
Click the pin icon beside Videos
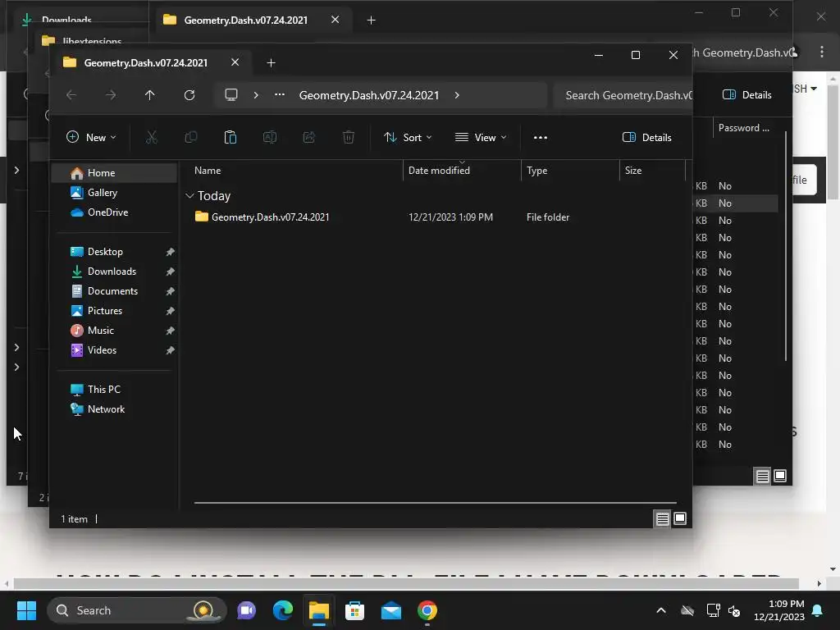point(171,350)
